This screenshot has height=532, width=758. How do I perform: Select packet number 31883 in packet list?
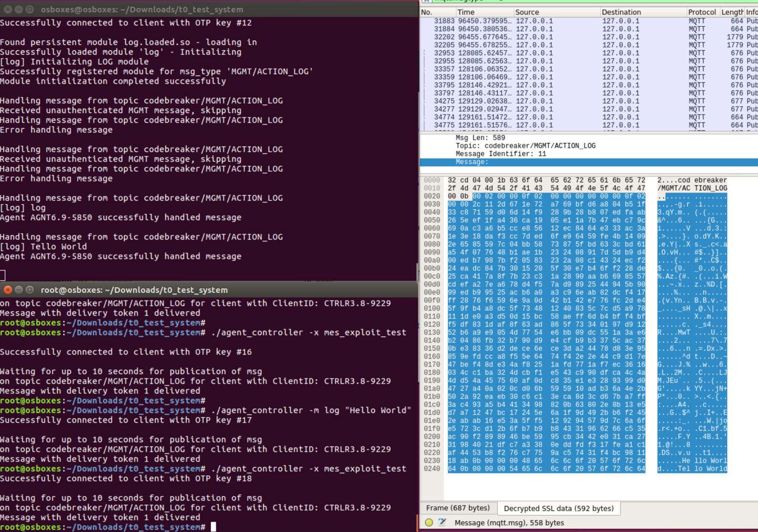[x=589, y=21]
